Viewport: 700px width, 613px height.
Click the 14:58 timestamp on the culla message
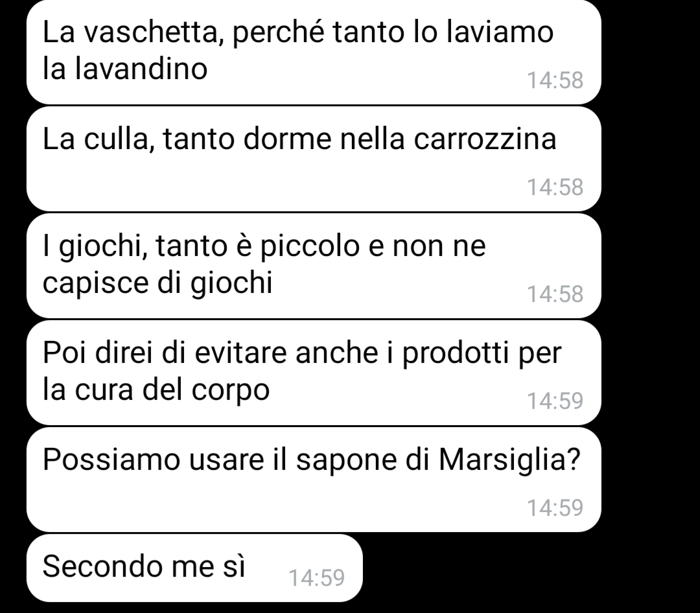[x=555, y=187]
